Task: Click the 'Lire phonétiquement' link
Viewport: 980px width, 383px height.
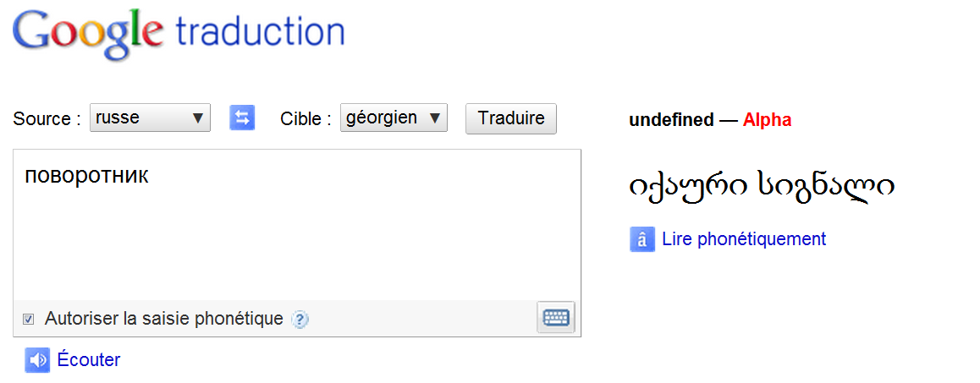Action: pos(744,239)
